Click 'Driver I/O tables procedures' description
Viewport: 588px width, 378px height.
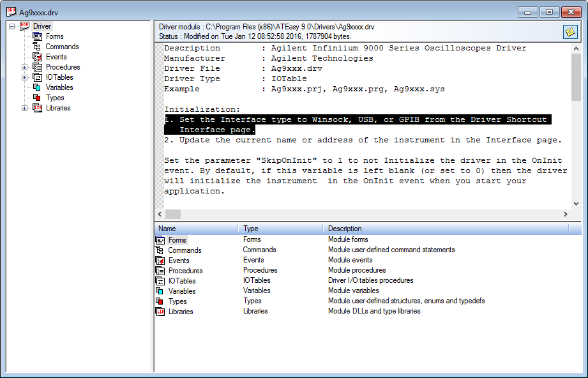[370, 280]
